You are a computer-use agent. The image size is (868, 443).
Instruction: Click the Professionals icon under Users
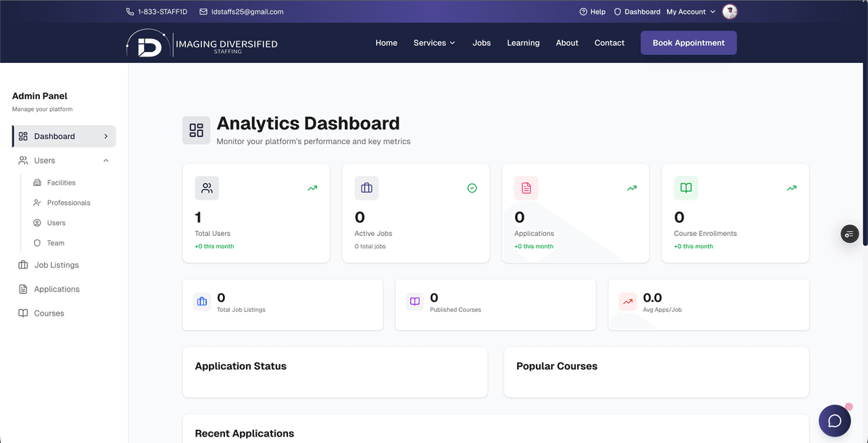coord(37,203)
